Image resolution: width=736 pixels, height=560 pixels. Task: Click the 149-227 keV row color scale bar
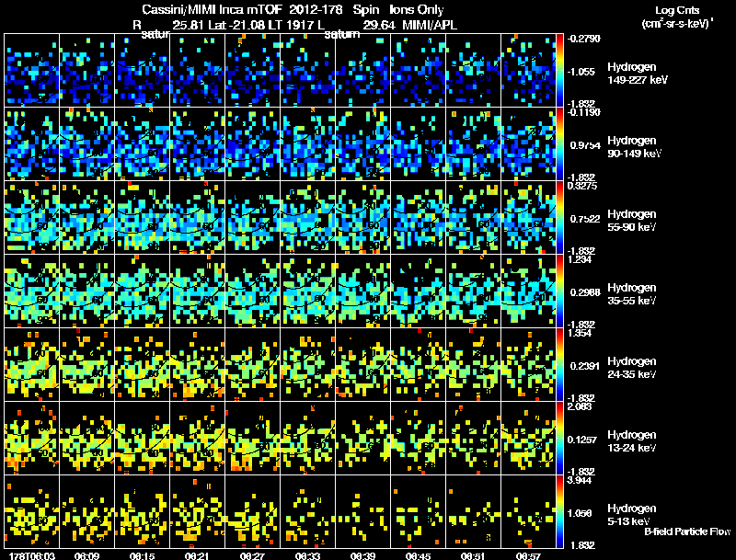coord(559,71)
